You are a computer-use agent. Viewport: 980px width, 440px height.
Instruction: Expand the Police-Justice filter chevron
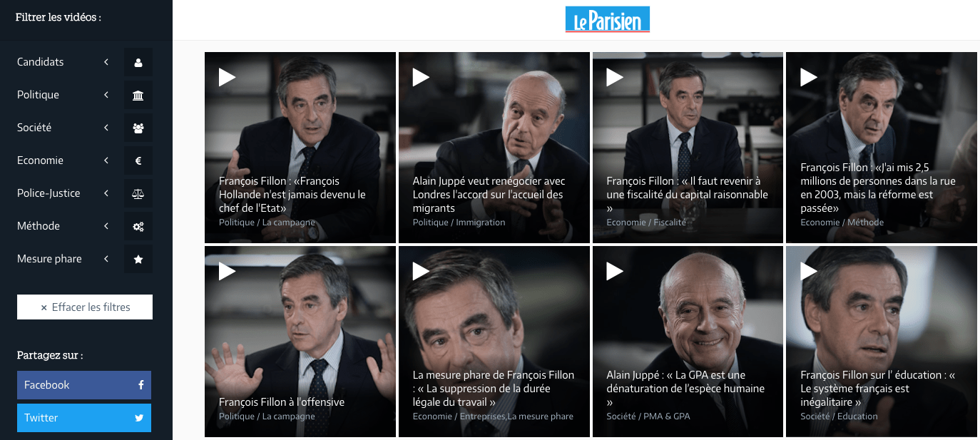tap(106, 193)
